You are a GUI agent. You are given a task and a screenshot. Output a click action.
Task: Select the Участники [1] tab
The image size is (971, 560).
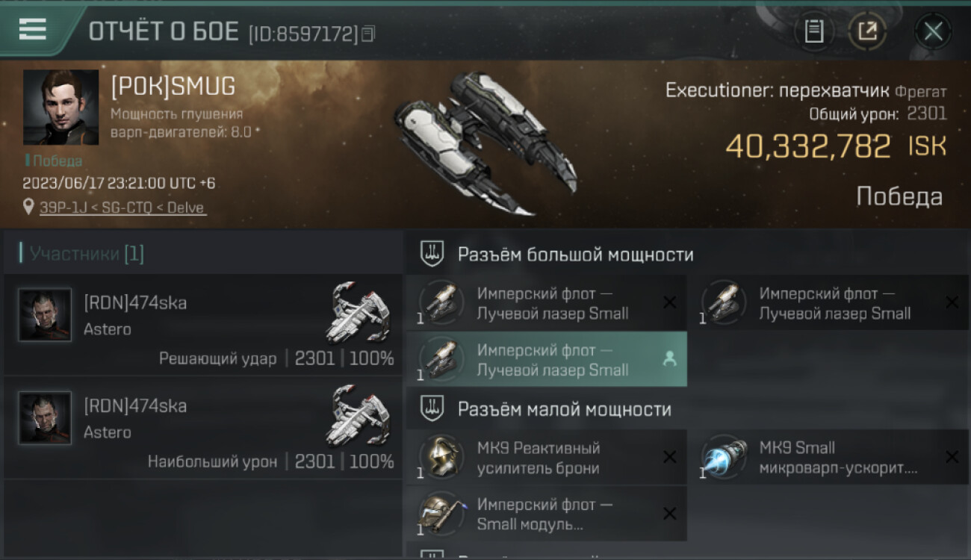87,254
